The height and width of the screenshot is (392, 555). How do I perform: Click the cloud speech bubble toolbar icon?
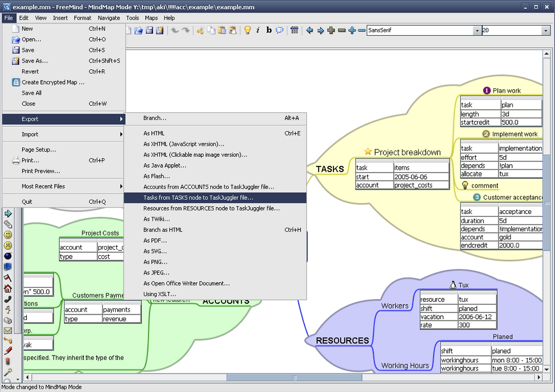click(280, 30)
